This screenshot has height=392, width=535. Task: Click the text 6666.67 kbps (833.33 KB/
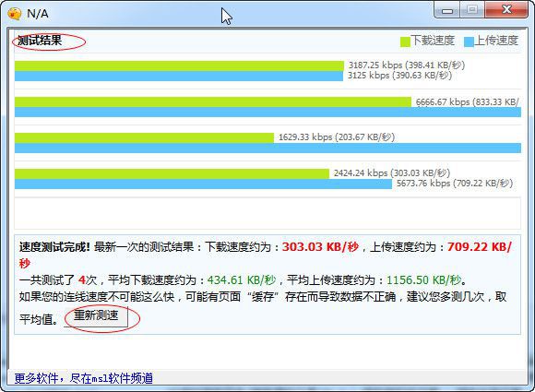point(468,101)
